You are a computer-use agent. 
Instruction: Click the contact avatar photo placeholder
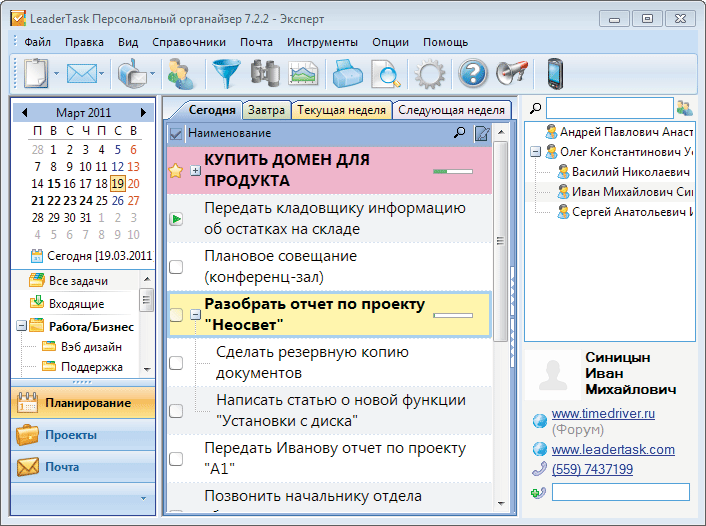553,375
